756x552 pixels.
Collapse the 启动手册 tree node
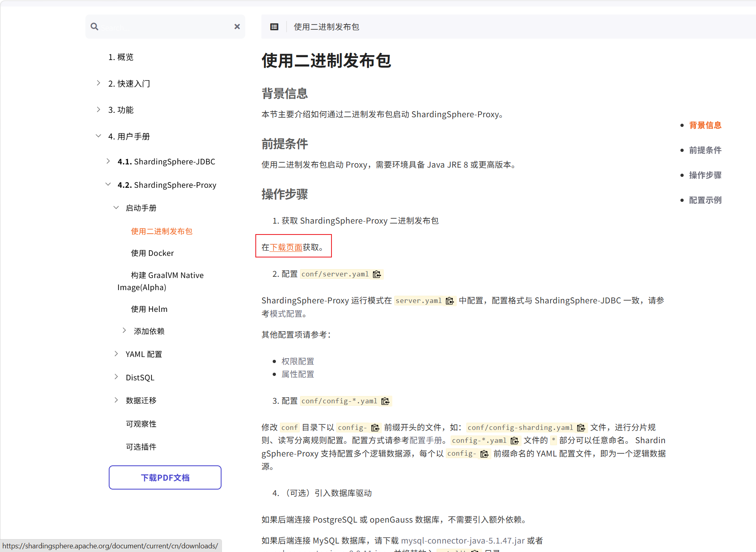[x=116, y=208]
